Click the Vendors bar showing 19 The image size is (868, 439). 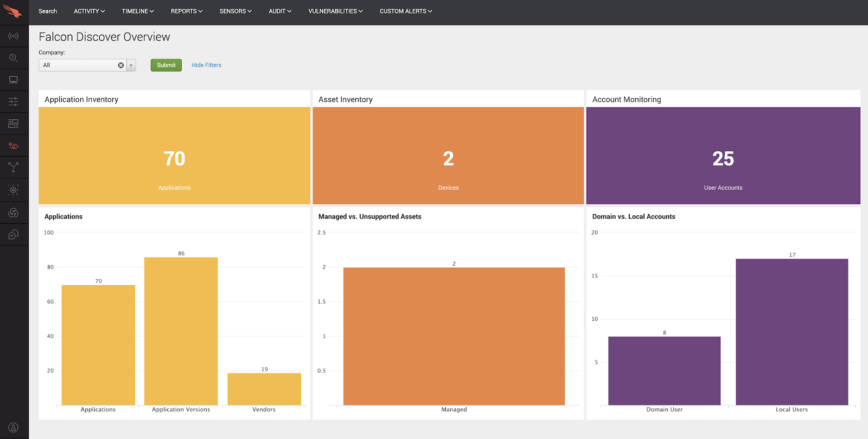point(264,389)
